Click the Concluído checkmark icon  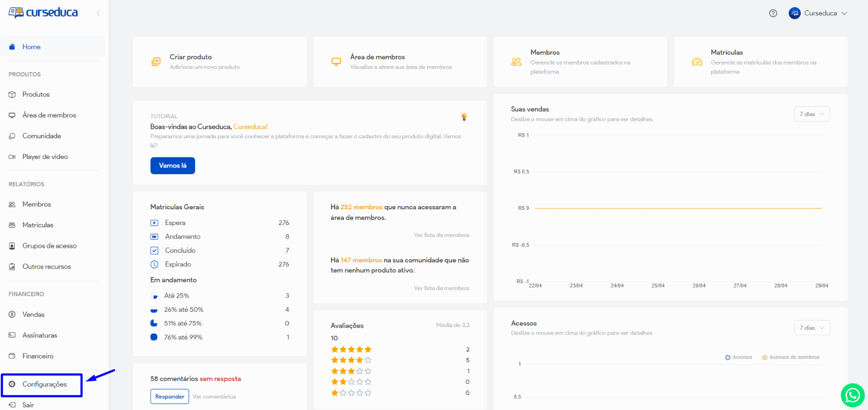[x=154, y=251]
